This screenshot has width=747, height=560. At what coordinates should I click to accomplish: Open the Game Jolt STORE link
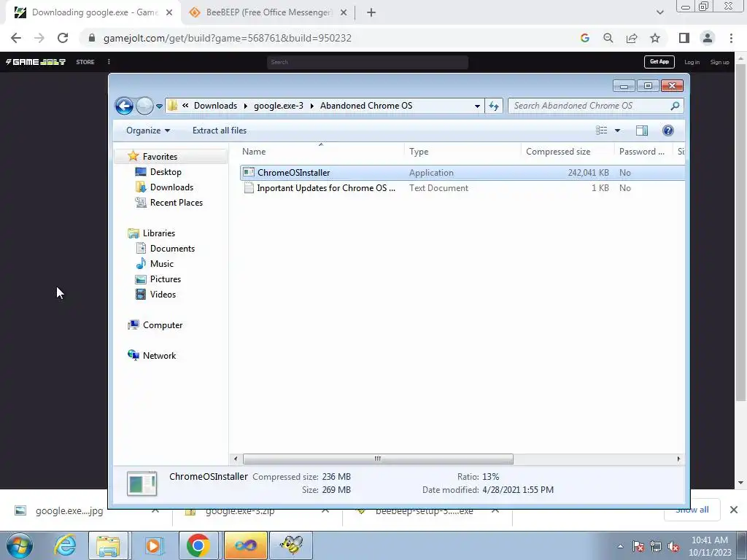pyautogui.click(x=85, y=62)
